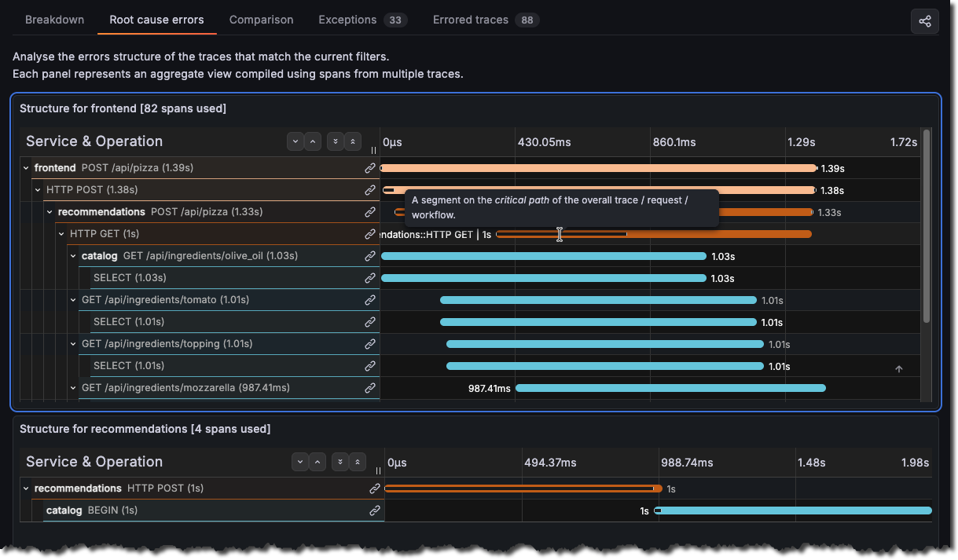This screenshot has width=958, height=560.
Task: Collapse the recommendations HTTP POST node in the bottom panel
Action: [24, 488]
